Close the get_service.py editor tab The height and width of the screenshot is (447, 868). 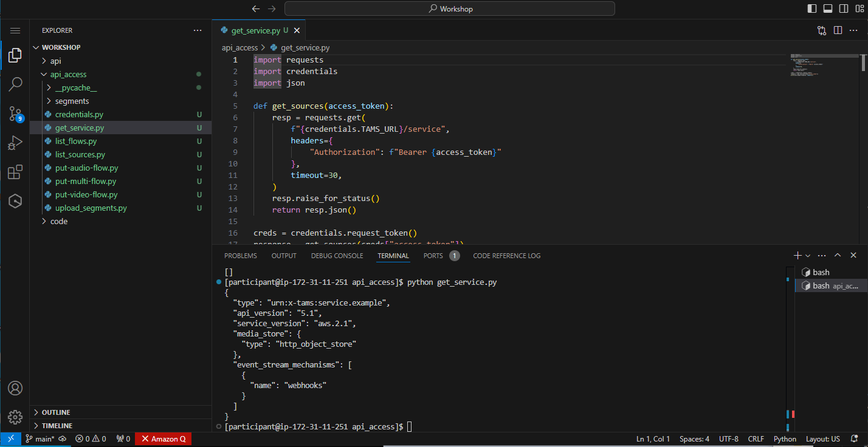click(297, 30)
